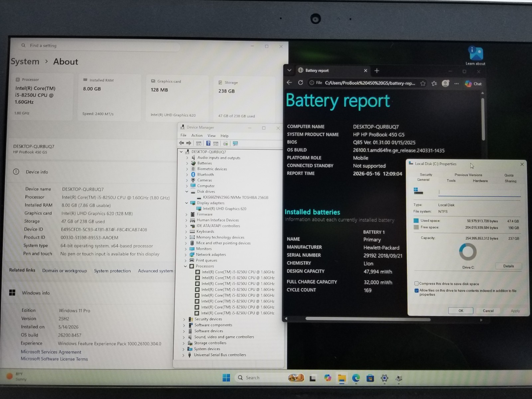This screenshot has width=532, height=399.
Task: Click Forward arrow in Device Manager toolbar
Action: point(189,143)
